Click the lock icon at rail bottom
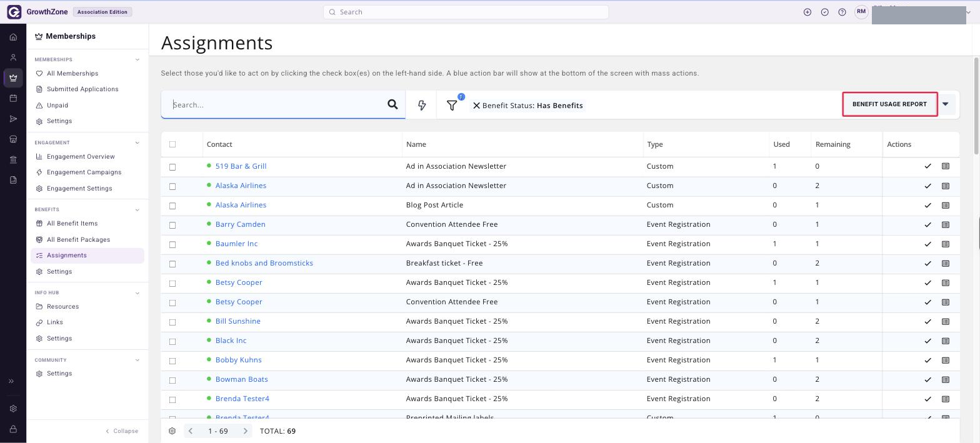The image size is (980, 443). 13,429
